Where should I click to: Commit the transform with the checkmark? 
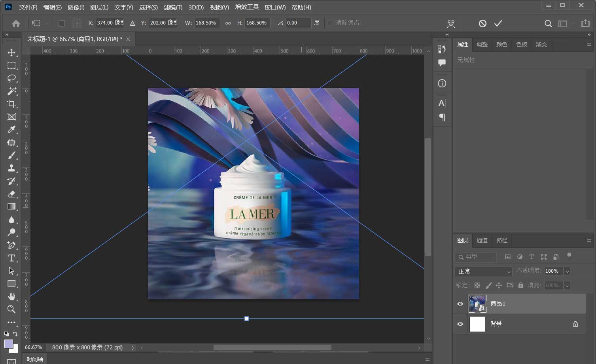pos(498,23)
